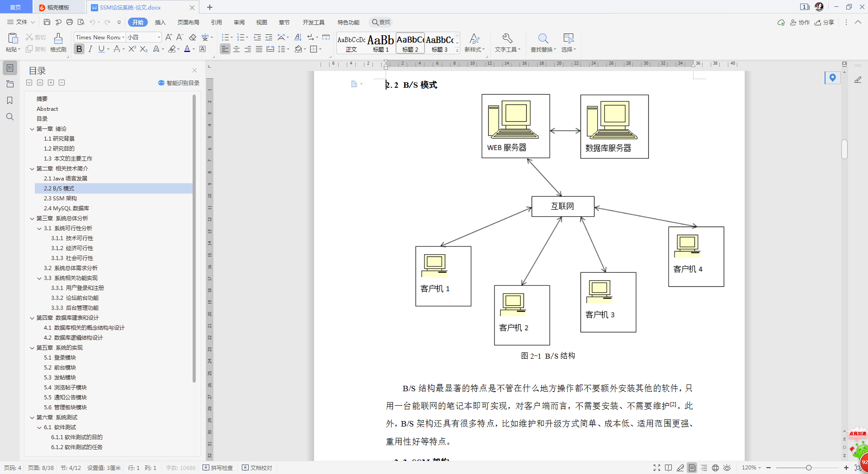This screenshot has width=868, height=474.
Task: Click the Undo arrow icon
Action: pos(92,22)
